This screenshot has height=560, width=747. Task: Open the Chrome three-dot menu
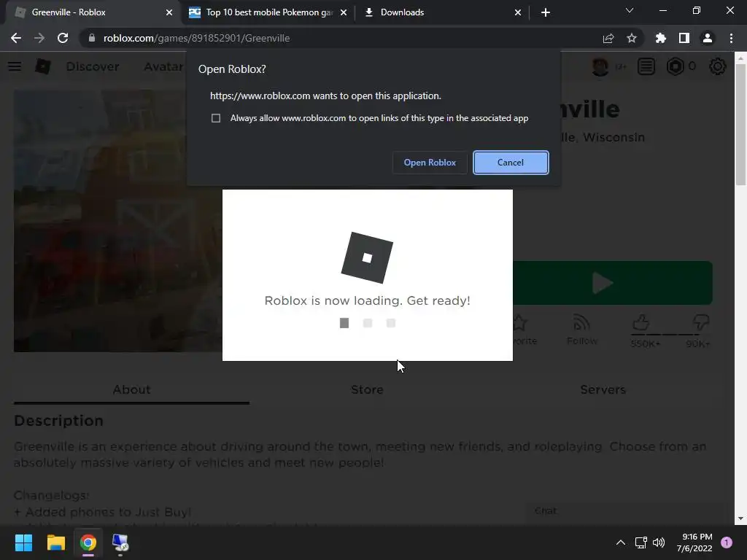(731, 38)
